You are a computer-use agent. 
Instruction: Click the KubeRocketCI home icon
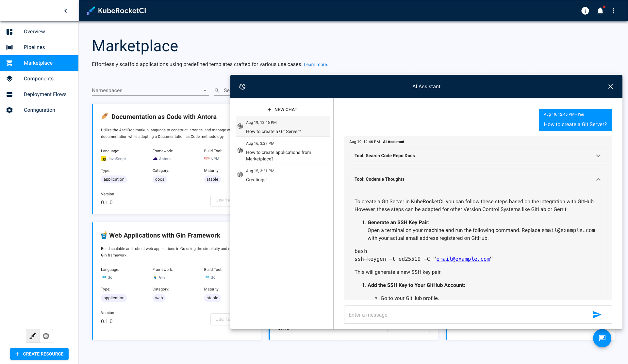(x=91, y=10)
